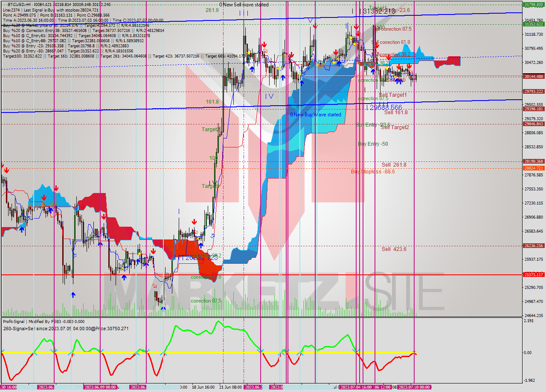
Task: Click axis value 28856.085
Action: [x=534, y=133]
